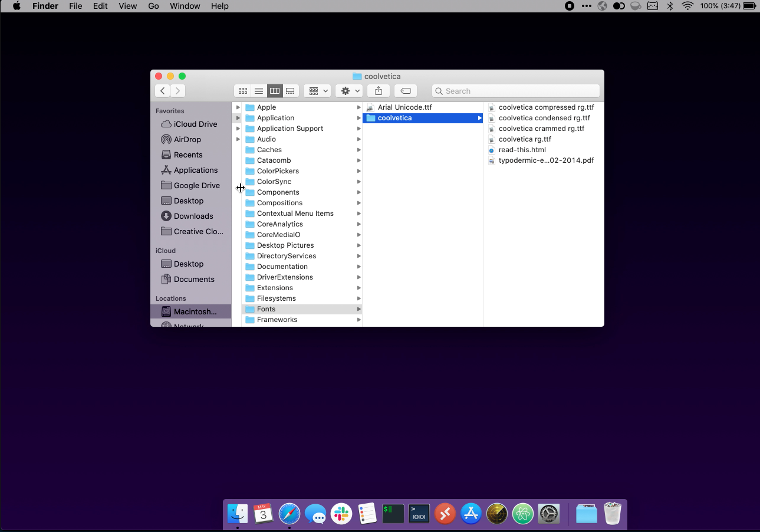
Task: Expand the Audio folder disclosure triangle
Action: 238,139
